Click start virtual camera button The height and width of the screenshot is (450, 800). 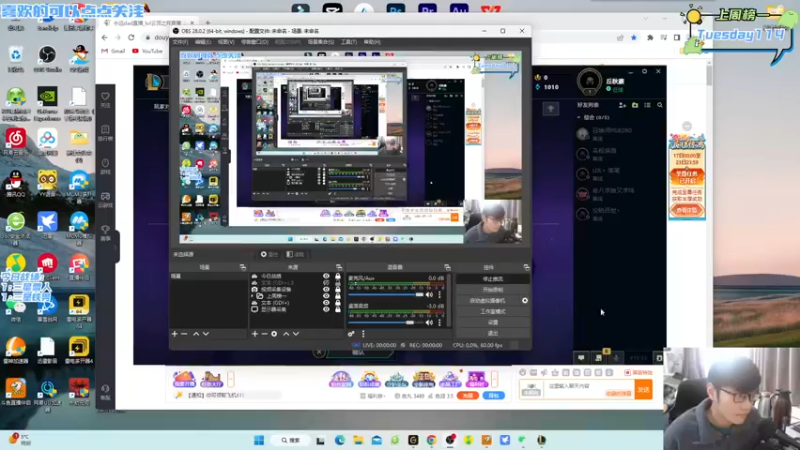point(487,301)
